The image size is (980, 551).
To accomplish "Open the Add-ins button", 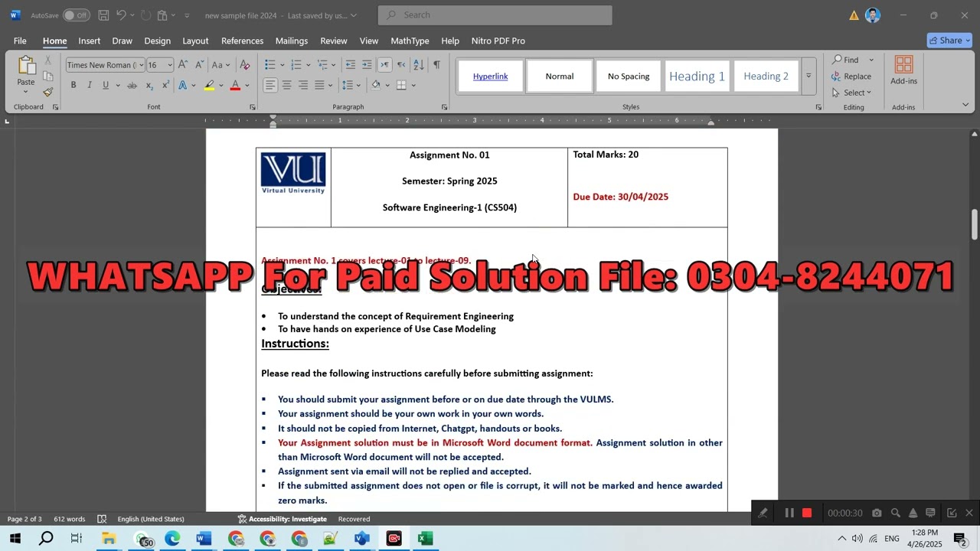I will point(903,71).
